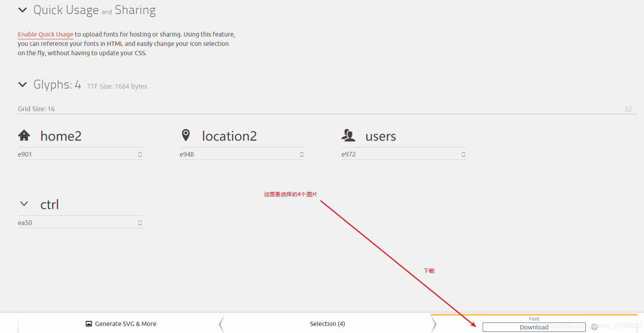Image resolution: width=644 pixels, height=333 pixels.
Task: Click the Grid Size: 16 label
Action: tap(36, 109)
